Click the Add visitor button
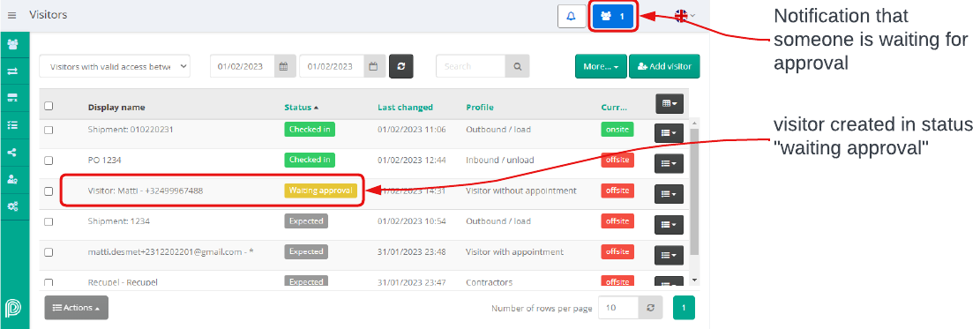Screen dimensions: 980x329 coord(664,66)
